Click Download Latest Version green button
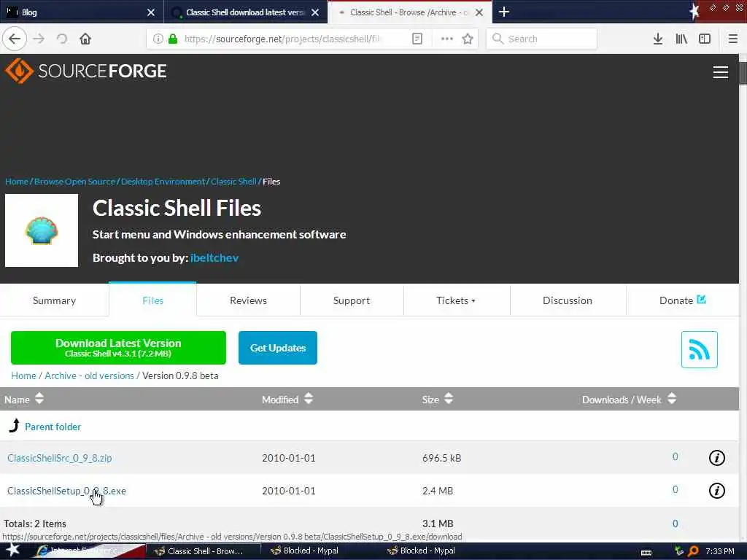The height and width of the screenshot is (560, 747). (x=118, y=348)
